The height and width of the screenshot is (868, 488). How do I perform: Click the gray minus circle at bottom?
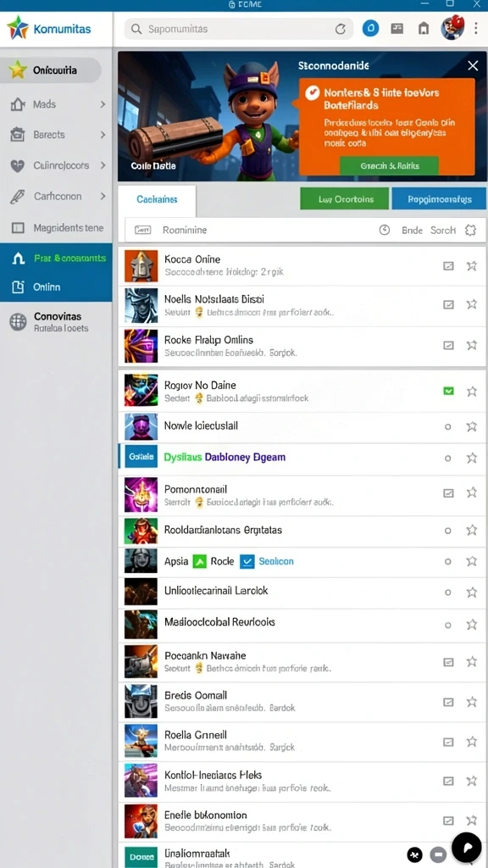pyautogui.click(x=439, y=854)
